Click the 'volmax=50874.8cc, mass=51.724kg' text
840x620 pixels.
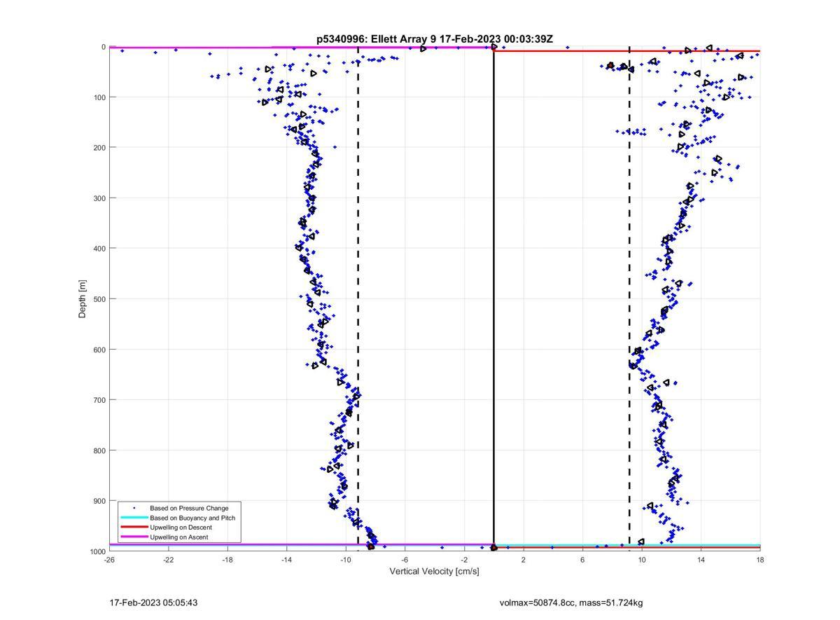(571, 602)
